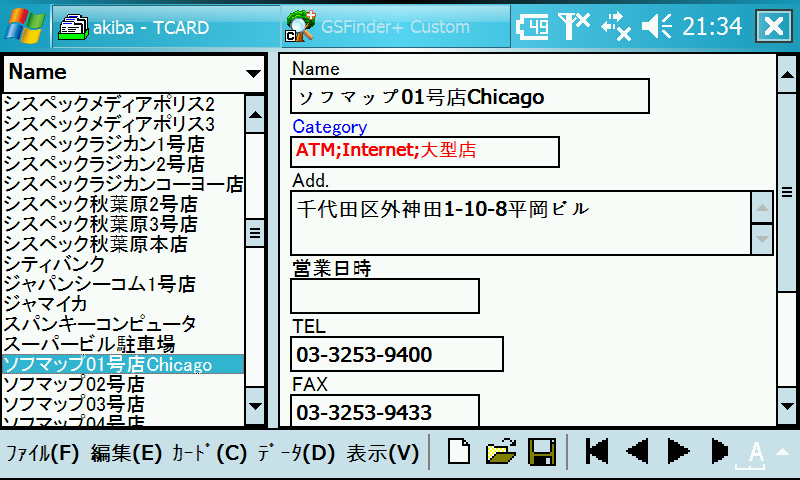Click the blue Category label link
Viewport: 800px width, 480px height.
pos(330,127)
